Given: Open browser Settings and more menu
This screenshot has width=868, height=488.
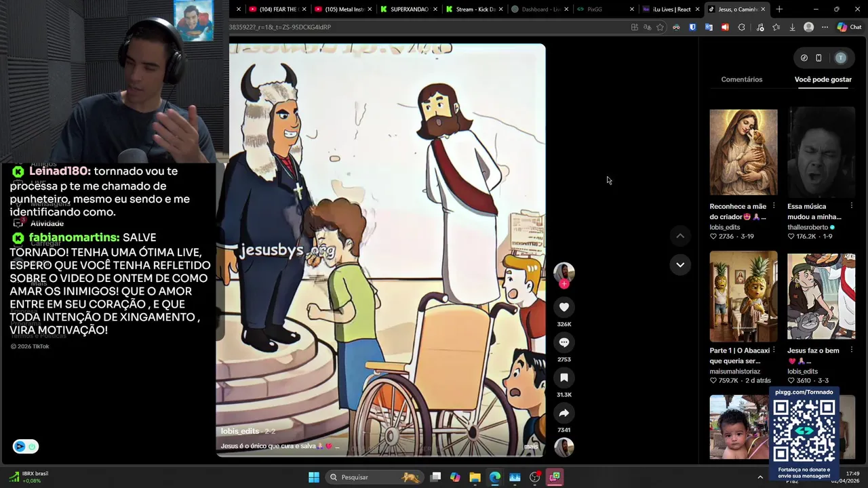Looking at the screenshot, I should click(x=825, y=27).
